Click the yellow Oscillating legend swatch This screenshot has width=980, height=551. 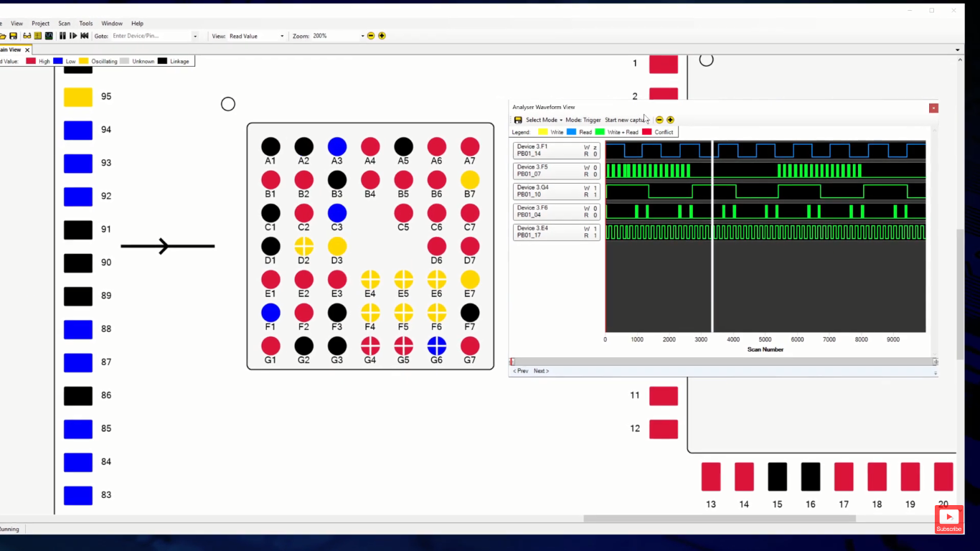84,62
